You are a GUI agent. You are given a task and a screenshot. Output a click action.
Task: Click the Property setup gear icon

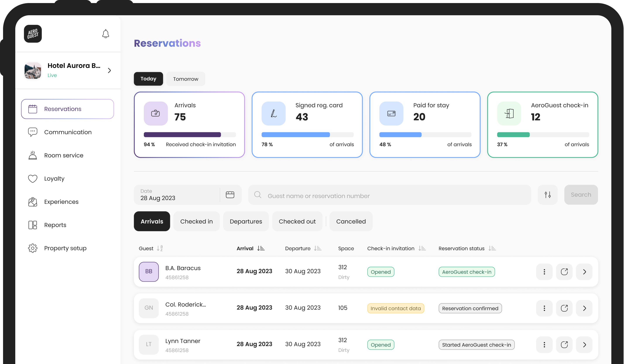(33, 248)
